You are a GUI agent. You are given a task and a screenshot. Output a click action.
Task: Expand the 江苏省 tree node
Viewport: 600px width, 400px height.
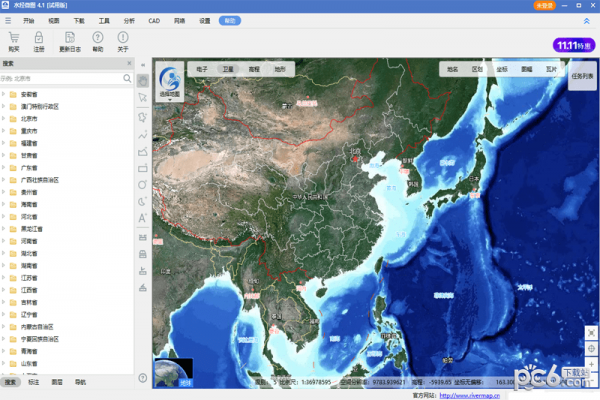[x=3, y=278]
